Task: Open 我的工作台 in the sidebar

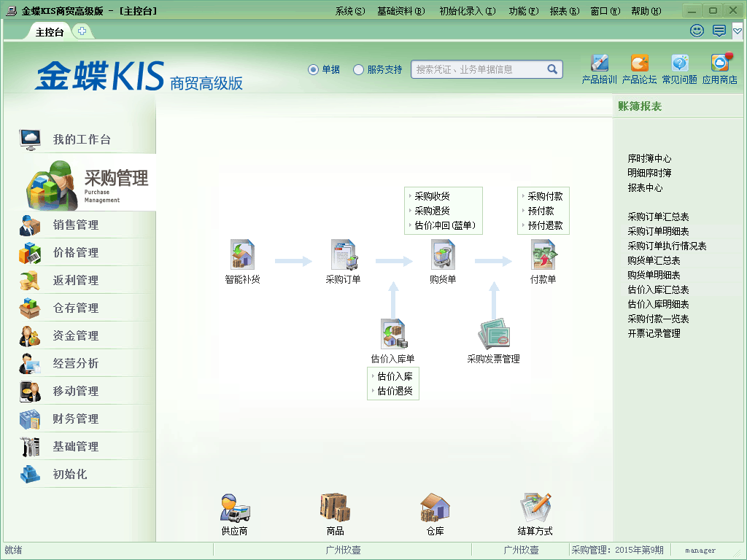Action: pos(82,139)
